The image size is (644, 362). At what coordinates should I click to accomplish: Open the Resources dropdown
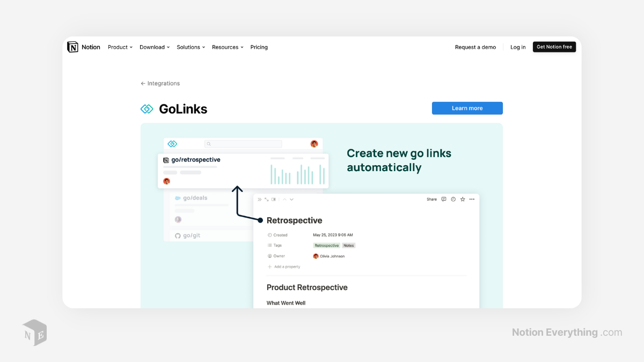coord(226,47)
